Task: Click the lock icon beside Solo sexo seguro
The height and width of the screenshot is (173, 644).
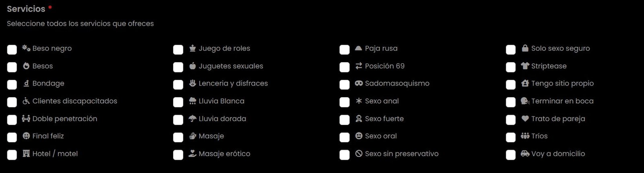Action: coord(525,48)
